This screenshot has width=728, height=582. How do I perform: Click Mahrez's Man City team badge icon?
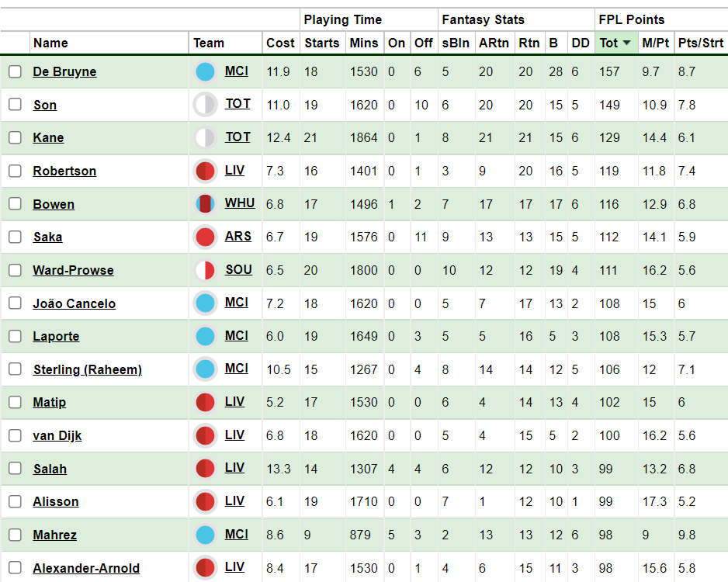[x=205, y=535]
